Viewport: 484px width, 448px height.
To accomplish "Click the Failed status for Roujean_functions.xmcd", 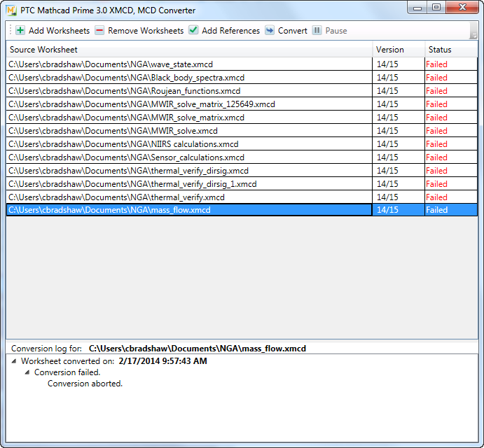I will click(x=437, y=91).
